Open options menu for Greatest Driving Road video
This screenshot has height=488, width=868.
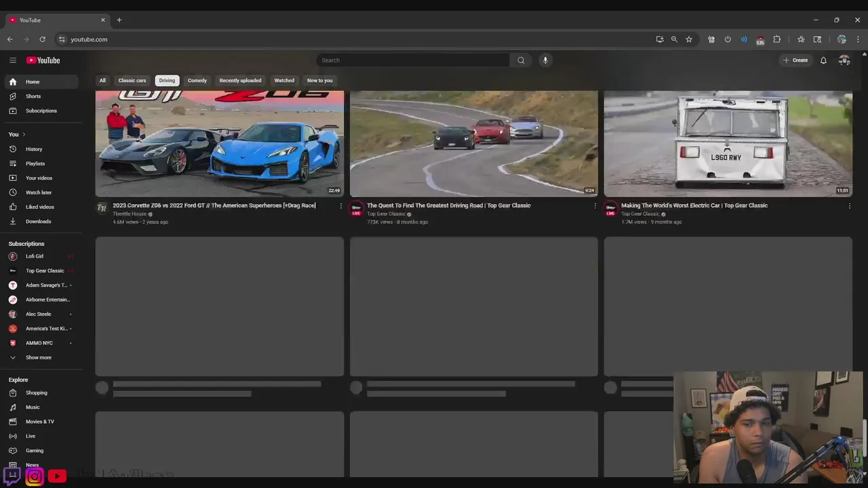click(x=595, y=206)
